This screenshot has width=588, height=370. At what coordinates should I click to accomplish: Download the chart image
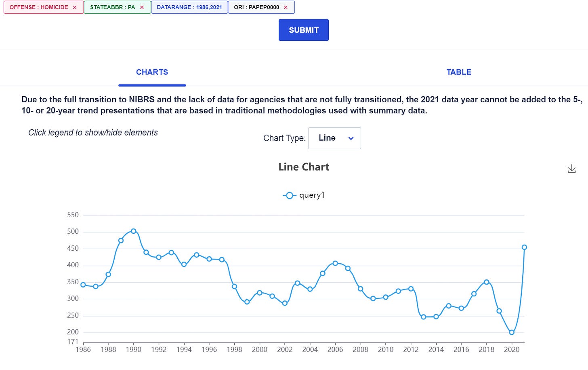pyautogui.click(x=571, y=169)
